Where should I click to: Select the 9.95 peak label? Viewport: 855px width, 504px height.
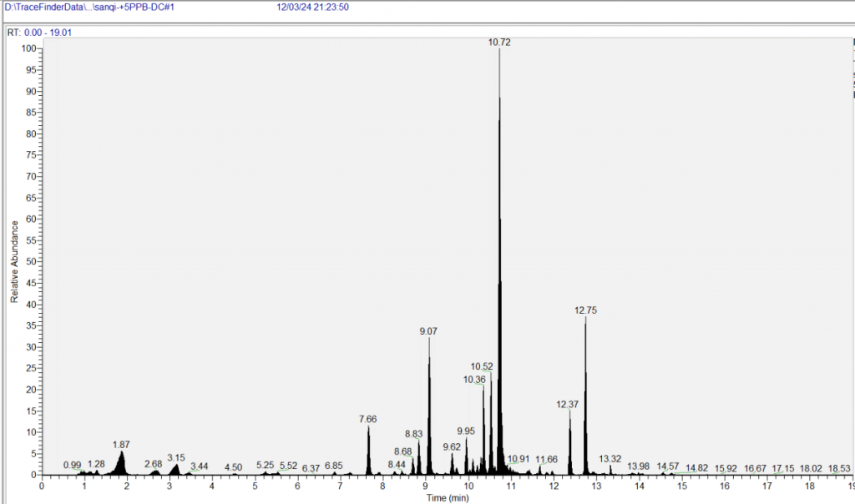(x=465, y=431)
